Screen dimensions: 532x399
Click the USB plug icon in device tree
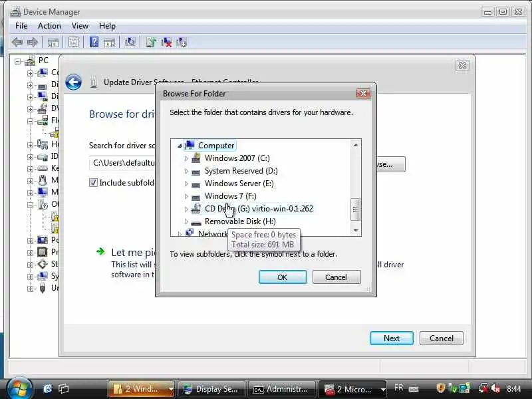(x=43, y=288)
